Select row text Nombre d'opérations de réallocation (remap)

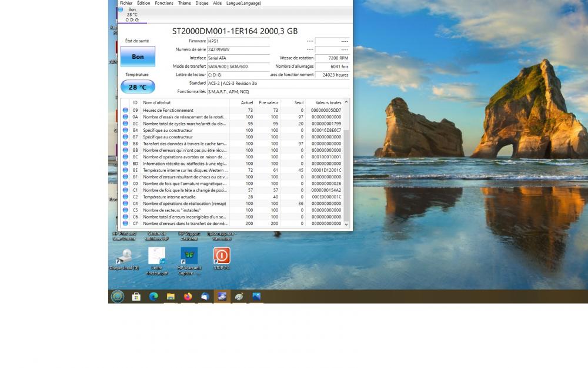(x=185, y=204)
